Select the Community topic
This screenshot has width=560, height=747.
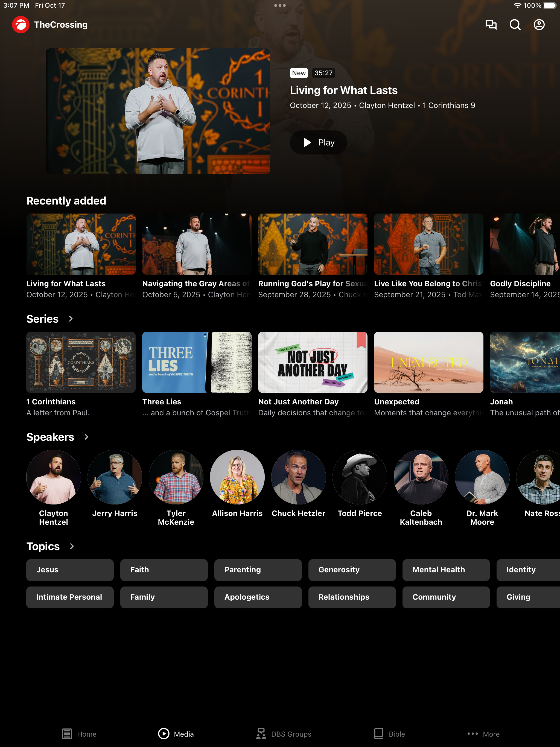pos(446,597)
